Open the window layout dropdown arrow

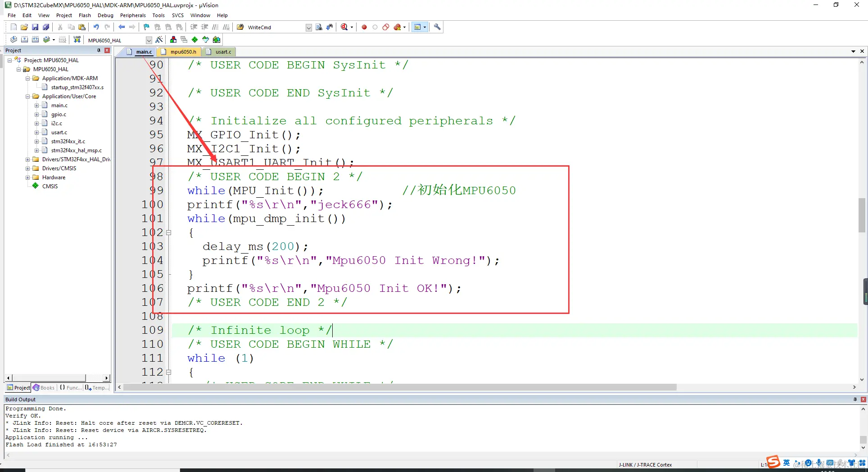(x=425, y=27)
